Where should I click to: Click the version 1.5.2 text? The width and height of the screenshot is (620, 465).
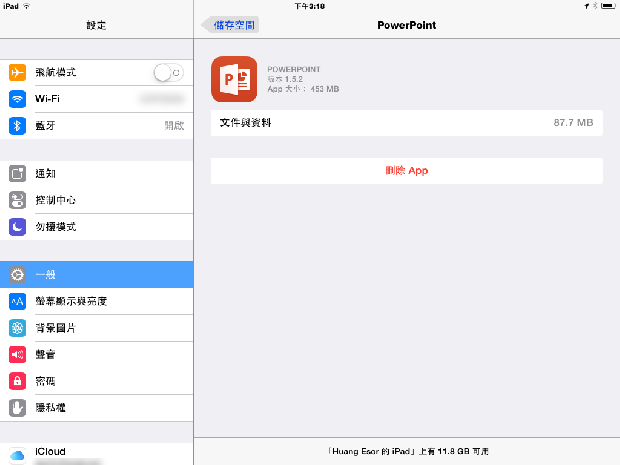tap(285, 79)
